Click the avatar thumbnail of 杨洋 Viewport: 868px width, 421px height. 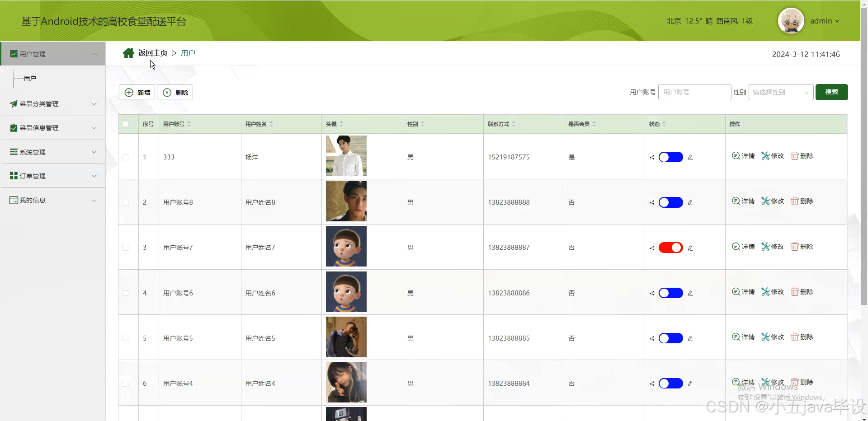(346, 156)
